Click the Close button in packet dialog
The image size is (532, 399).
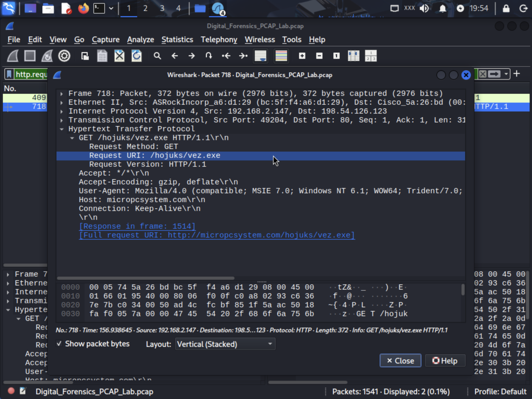(x=400, y=360)
